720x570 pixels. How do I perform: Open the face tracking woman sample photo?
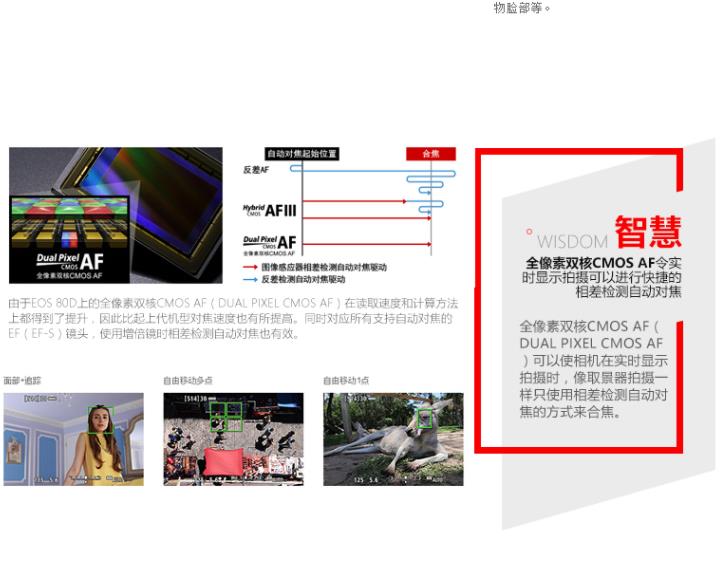[73, 439]
